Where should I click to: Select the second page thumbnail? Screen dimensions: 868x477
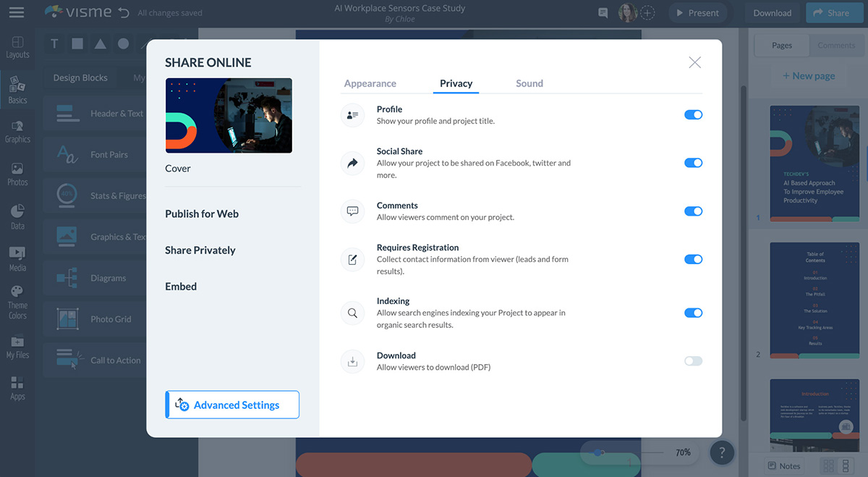[814, 300]
